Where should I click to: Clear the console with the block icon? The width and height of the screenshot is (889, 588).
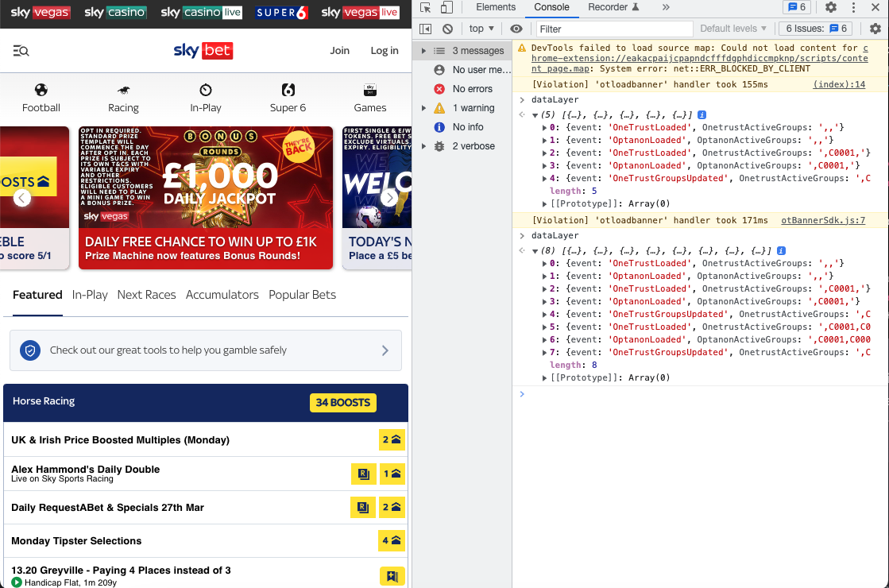click(447, 29)
